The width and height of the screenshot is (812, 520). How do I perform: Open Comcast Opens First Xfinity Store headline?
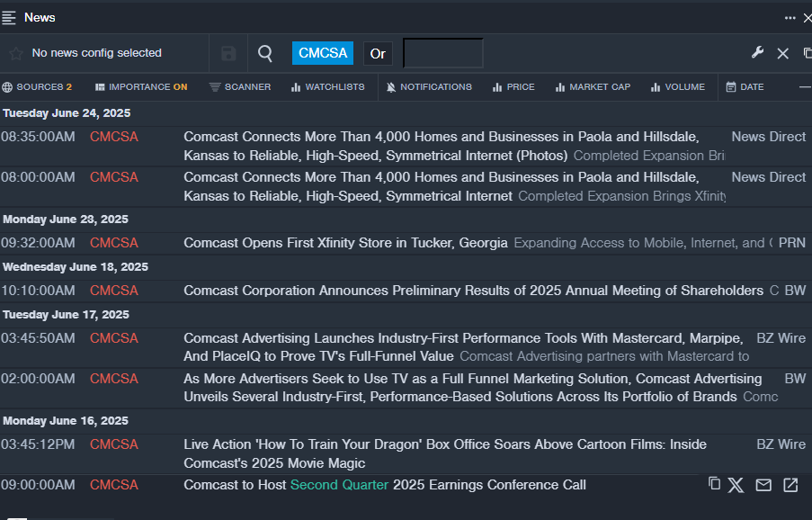pos(345,243)
